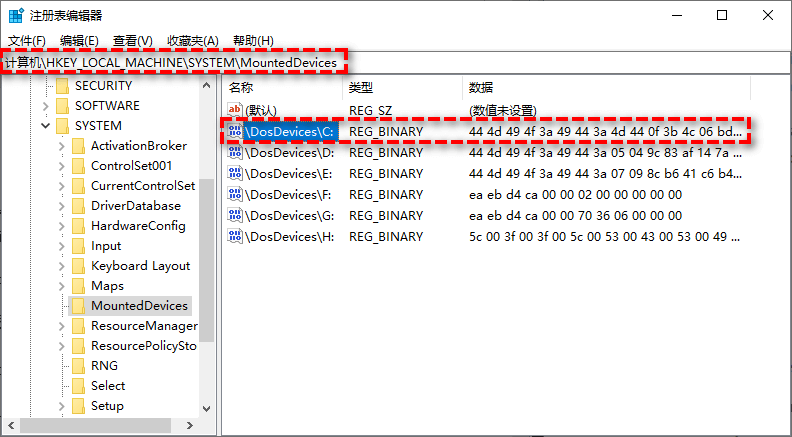This screenshot has width=792, height=437.
Task: Click the tree pane vertical scrollbar thumb
Action: point(207,260)
